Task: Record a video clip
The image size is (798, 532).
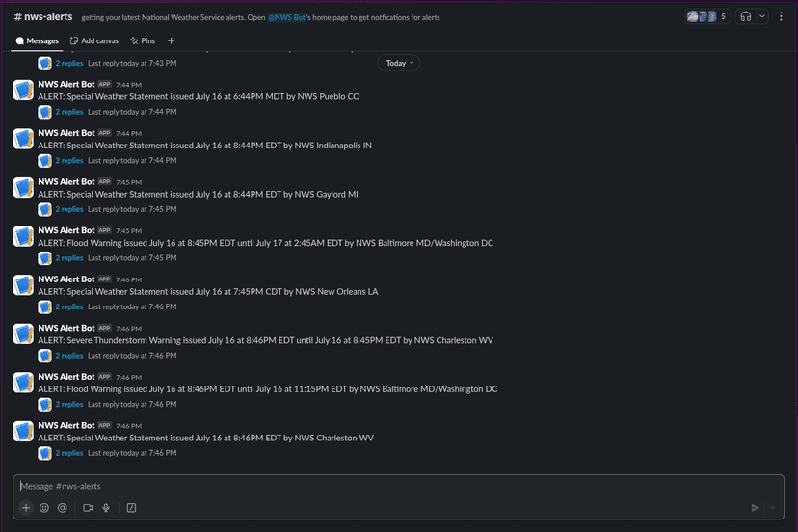Action: click(x=88, y=508)
